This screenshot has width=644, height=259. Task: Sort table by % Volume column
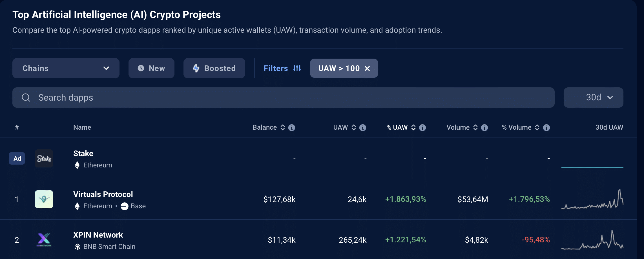(x=537, y=127)
